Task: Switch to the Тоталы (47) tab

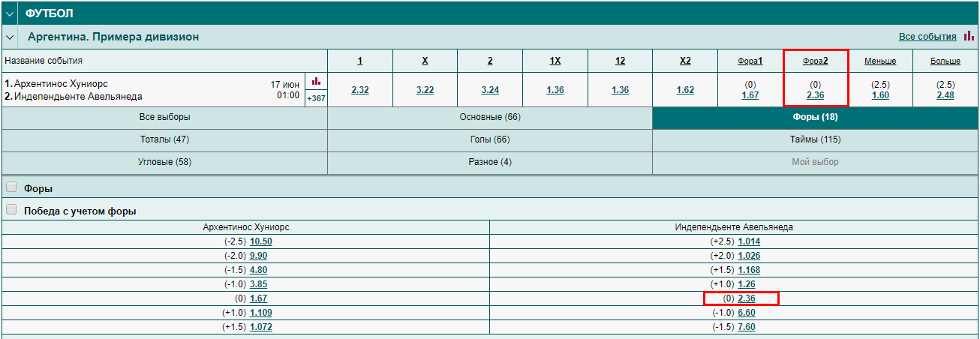Action: 164,139
